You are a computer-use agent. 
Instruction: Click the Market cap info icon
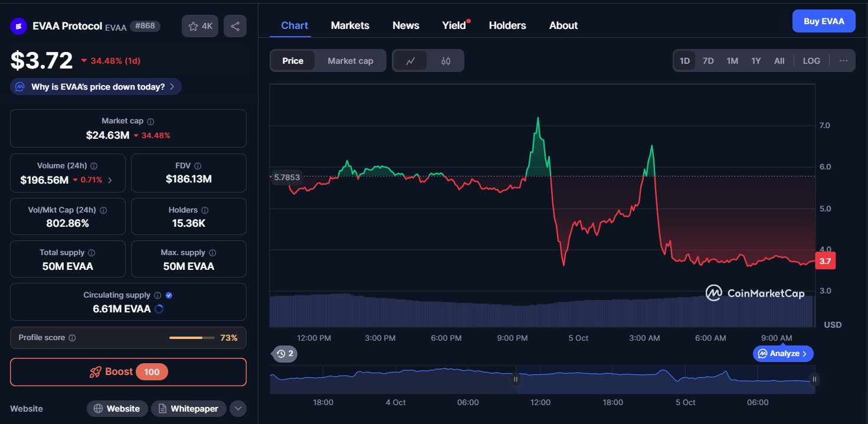point(150,121)
